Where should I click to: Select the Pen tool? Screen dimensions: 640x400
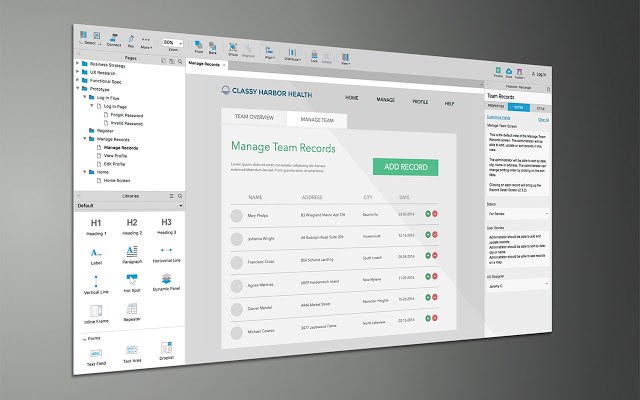[x=131, y=41]
